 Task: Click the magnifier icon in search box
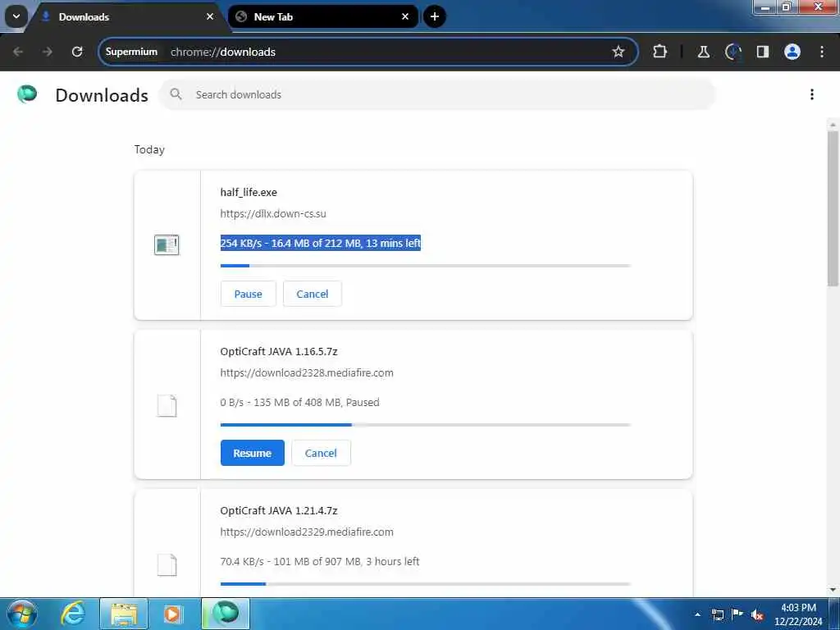click(x=176, y=94)
